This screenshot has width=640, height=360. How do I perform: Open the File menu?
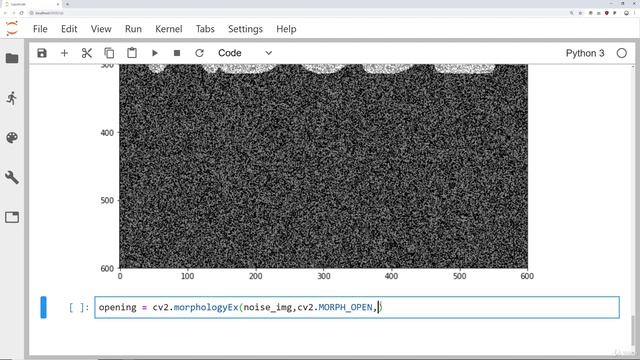40,29
